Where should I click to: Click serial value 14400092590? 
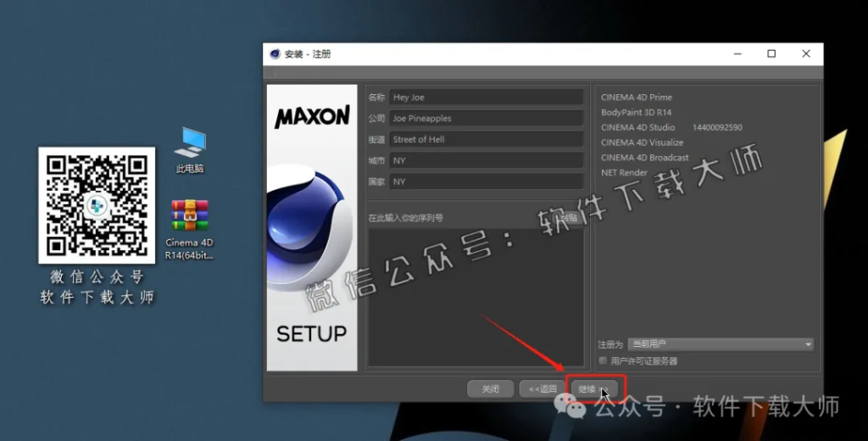[717, 127]
